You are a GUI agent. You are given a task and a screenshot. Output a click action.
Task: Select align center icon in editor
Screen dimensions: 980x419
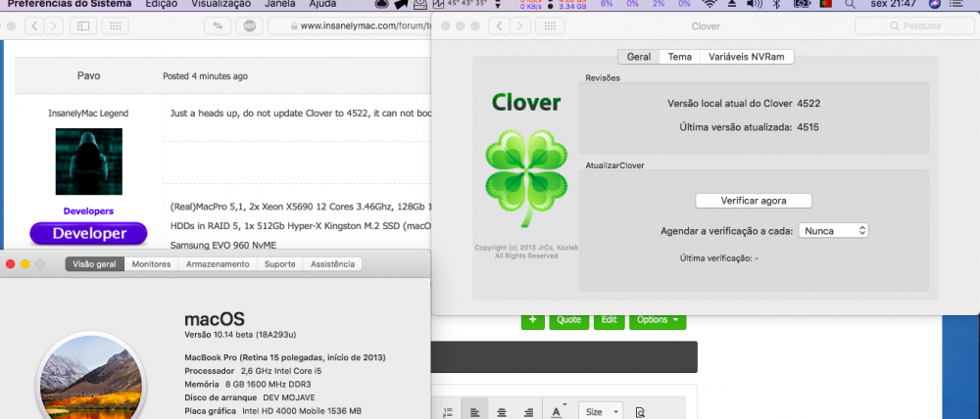pos(501,412)
